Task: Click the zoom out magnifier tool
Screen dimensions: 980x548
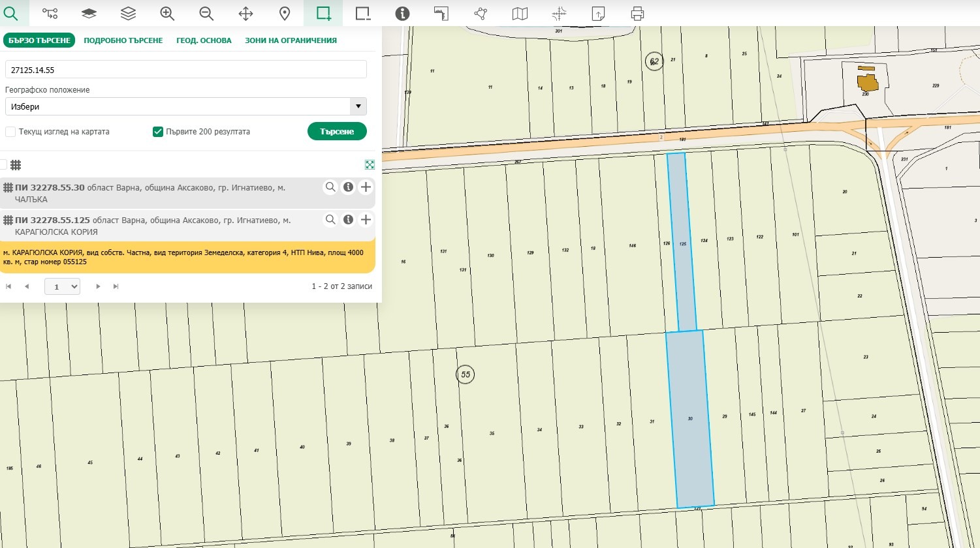Action: 206,13
